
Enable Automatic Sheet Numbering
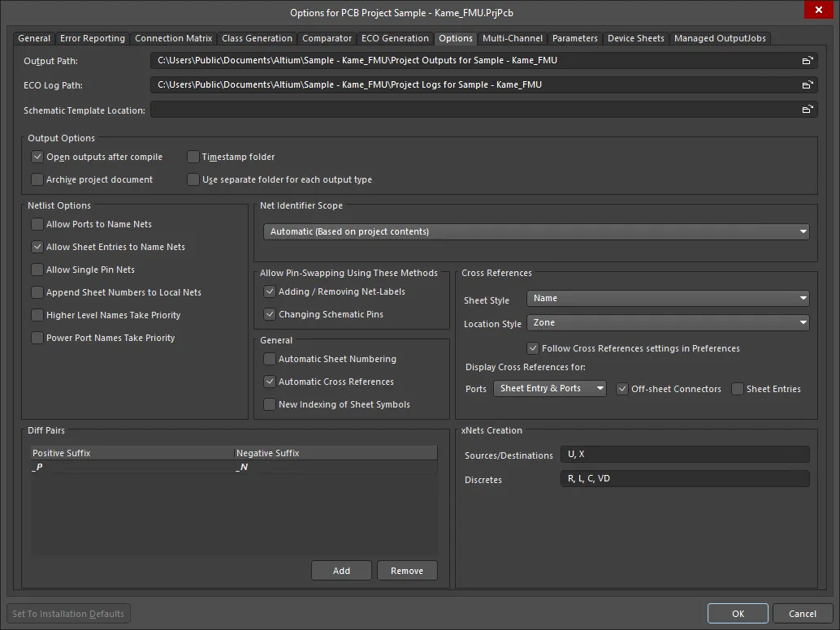point(270,359)
